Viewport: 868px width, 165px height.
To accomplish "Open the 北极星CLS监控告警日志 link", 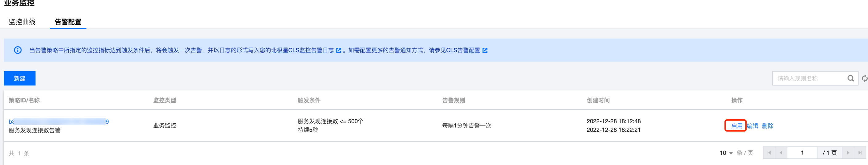I will (302, 50).
